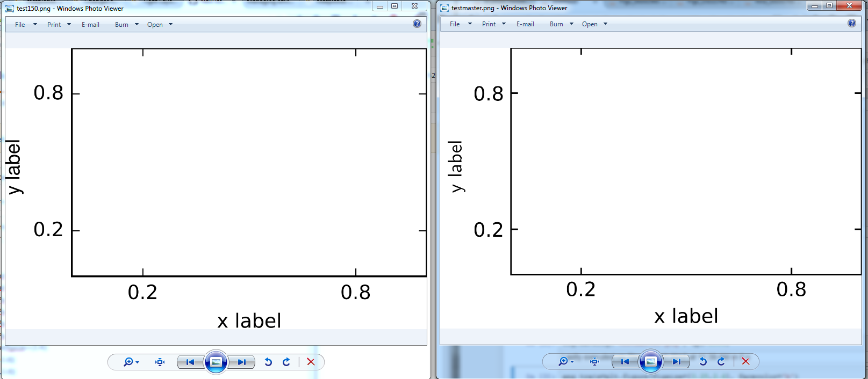Rotate counterclockwise in testmaster.png viewer
The width and height of the screenshot is (868, 379).
703,361
